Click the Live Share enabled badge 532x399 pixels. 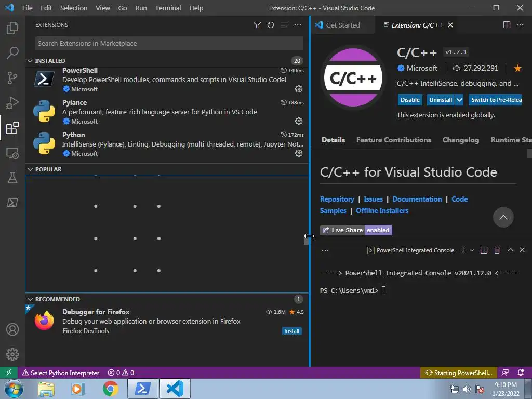click(356, 230)
